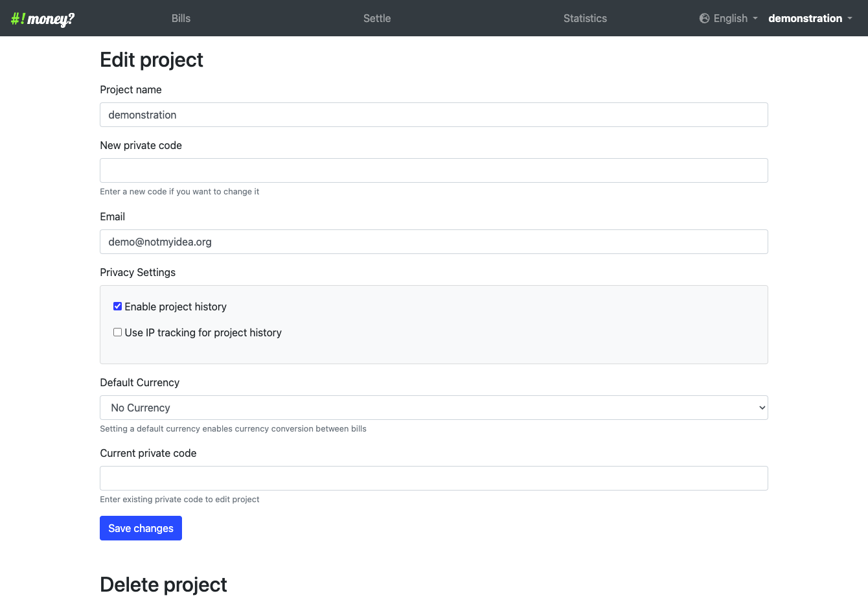Screen dimensions: 868x602
Task: Click the caret next to English
Action: [755, 19]
